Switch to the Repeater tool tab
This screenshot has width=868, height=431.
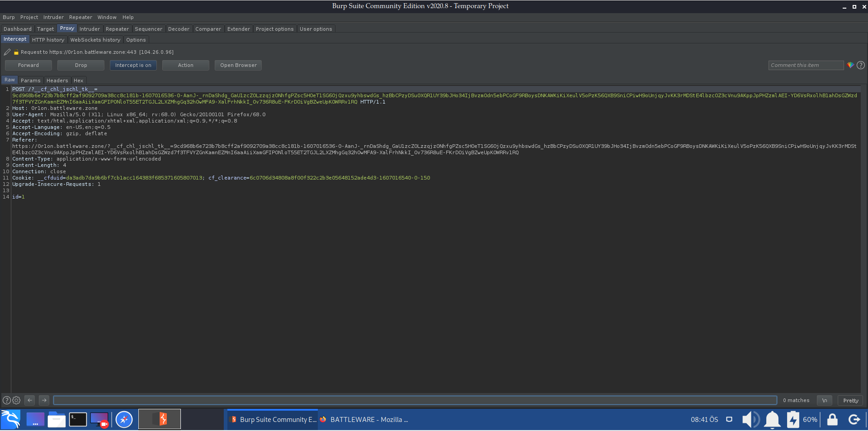point(117,29)
